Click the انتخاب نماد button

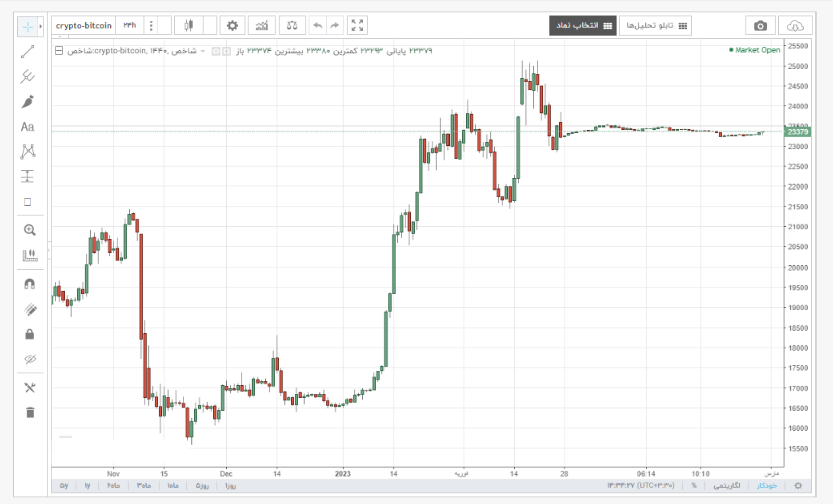pos(583,26)
